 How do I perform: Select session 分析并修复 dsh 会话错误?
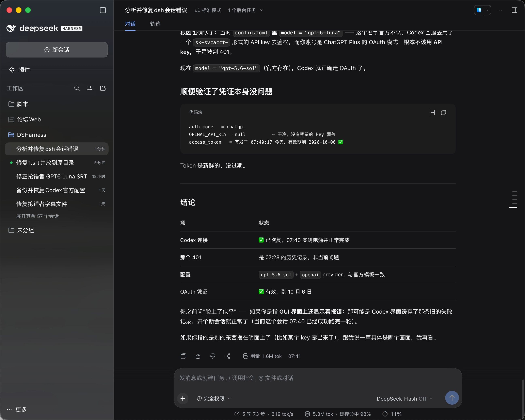[x=57, y=149]
